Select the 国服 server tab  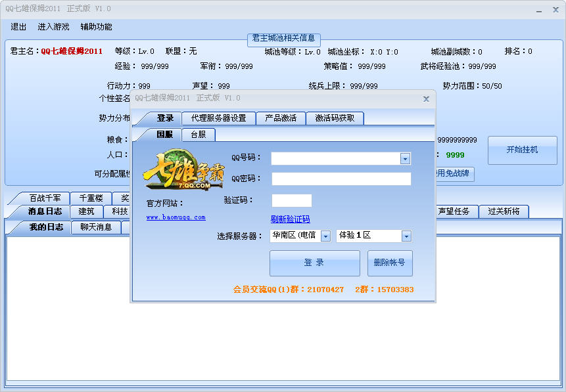[x=164, y=135]
